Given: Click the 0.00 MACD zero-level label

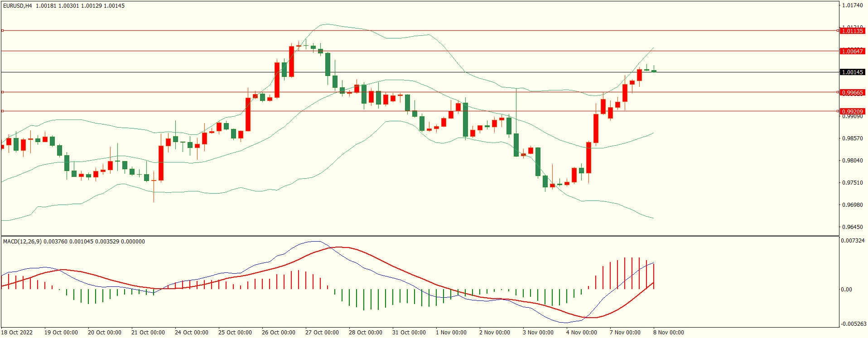Looking at the screenshot, I should 846,290.
